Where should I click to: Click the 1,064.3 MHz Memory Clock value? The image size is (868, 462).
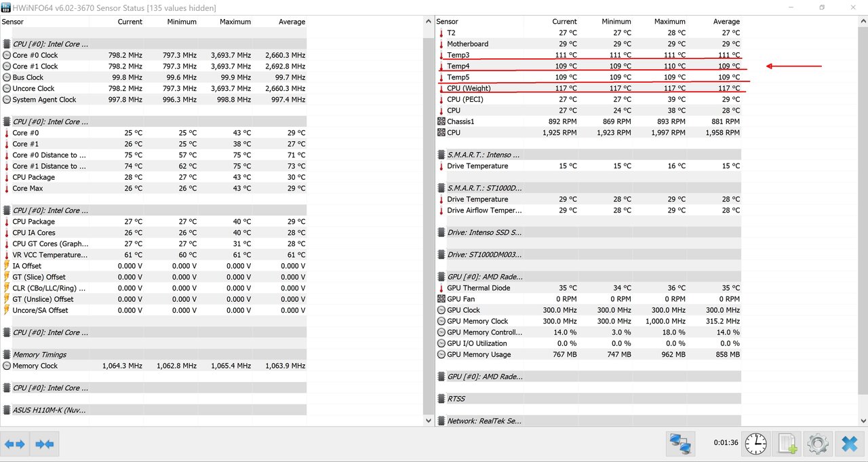tap(122, 366)
